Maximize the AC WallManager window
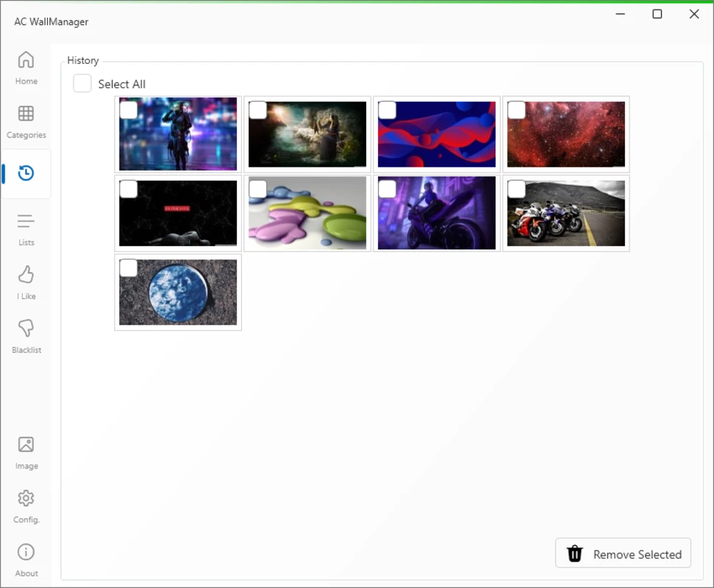The width and height of the screenshot is (714, 588). (x=657, y=14)
